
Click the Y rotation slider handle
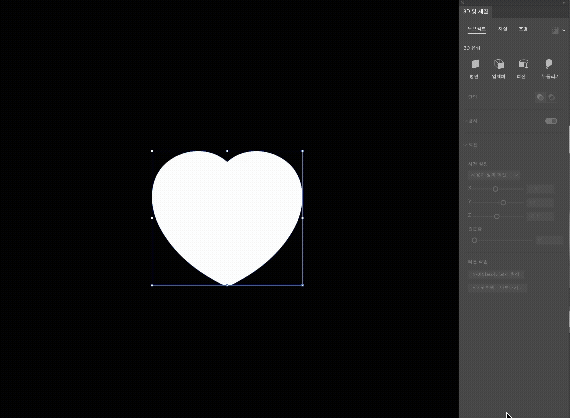(503, 202)
